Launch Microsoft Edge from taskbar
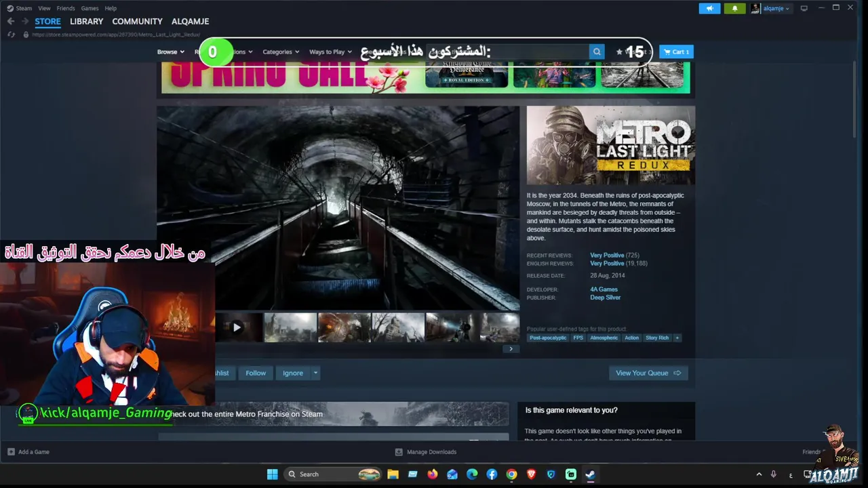Viewport: 868px width, 488px height. coord(472,474)
